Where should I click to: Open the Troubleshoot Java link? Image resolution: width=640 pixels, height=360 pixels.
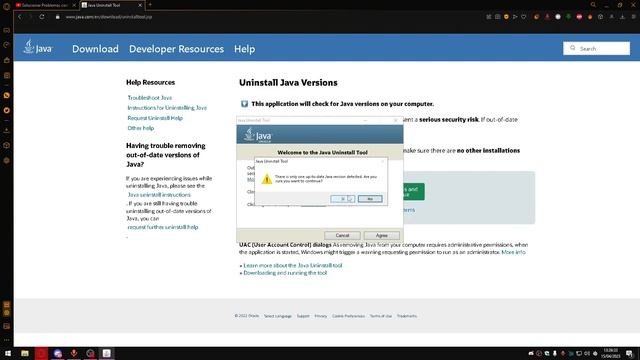point(149,98)
